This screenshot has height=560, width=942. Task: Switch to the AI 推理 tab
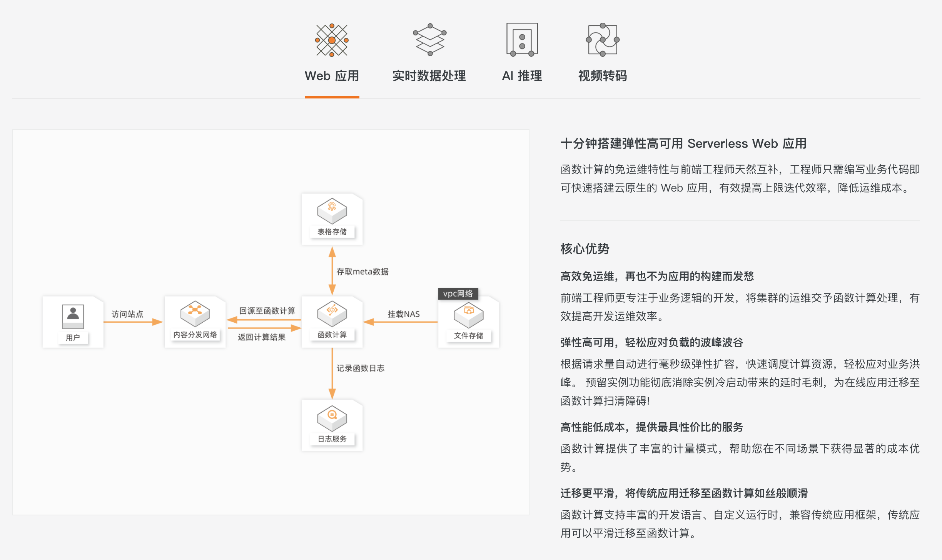tap(522, 76)
